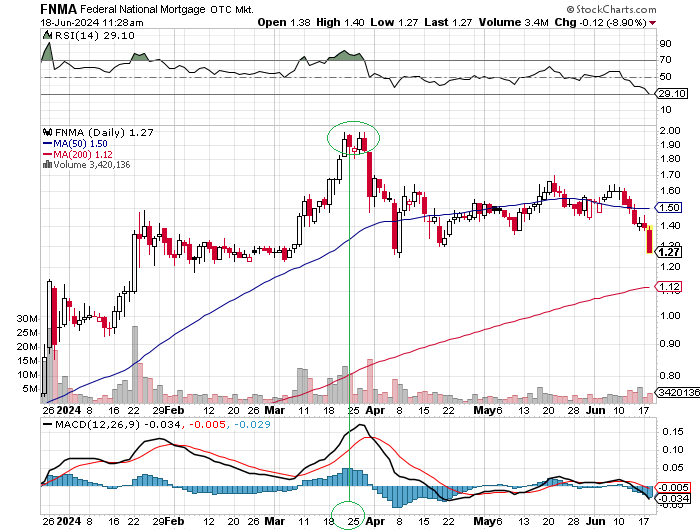Click the 1.80 label on price axis
Image resolution: width=700 pixels, height=530 pixels.
click(671, 159)
